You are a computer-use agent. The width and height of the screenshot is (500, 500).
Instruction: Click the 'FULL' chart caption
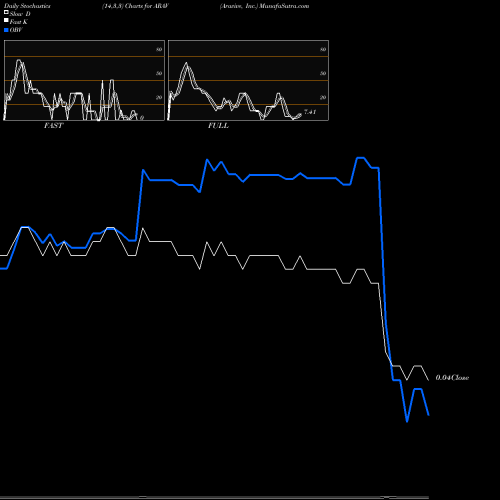pos(218,126)
